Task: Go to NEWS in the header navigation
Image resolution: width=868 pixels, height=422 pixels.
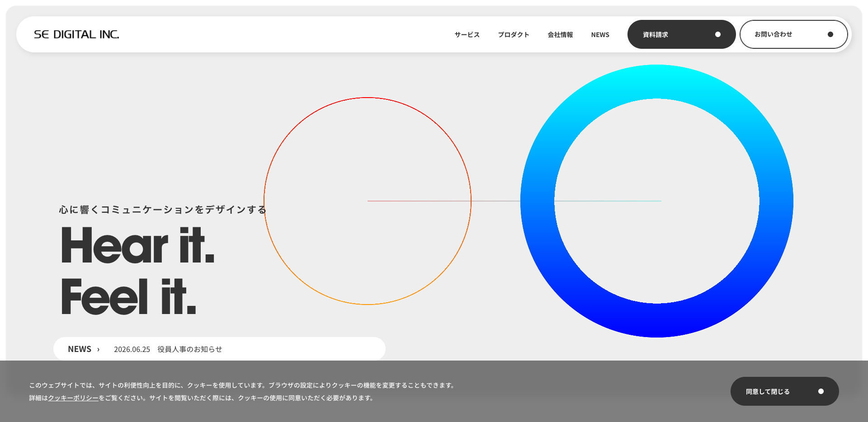Action: 600,35
